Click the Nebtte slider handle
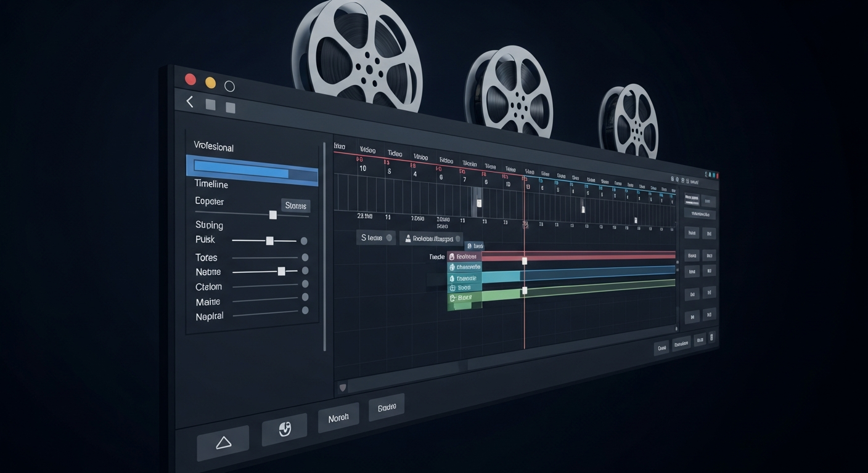This screenshot has height=473, width=868. click(x=282, y=271)
